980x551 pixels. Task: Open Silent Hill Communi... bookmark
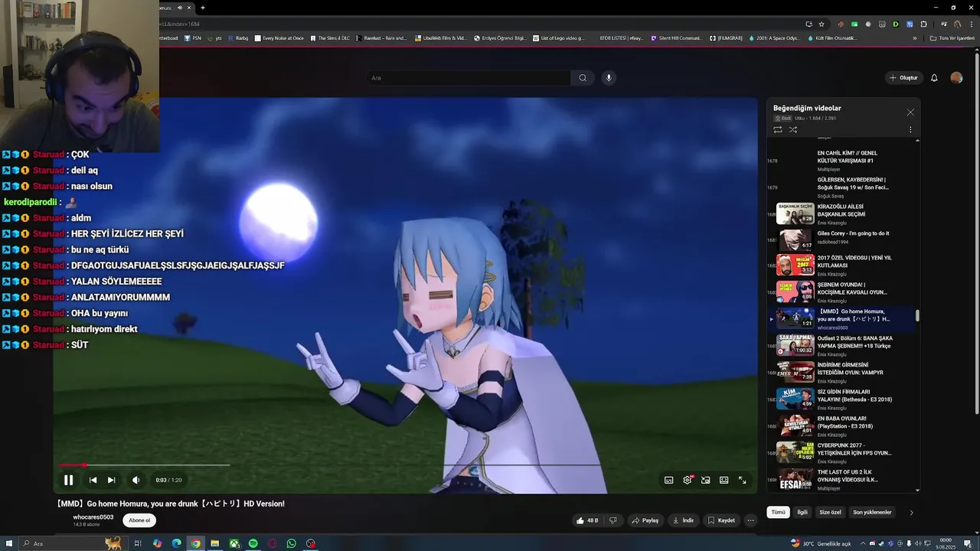tap(675, 38)
